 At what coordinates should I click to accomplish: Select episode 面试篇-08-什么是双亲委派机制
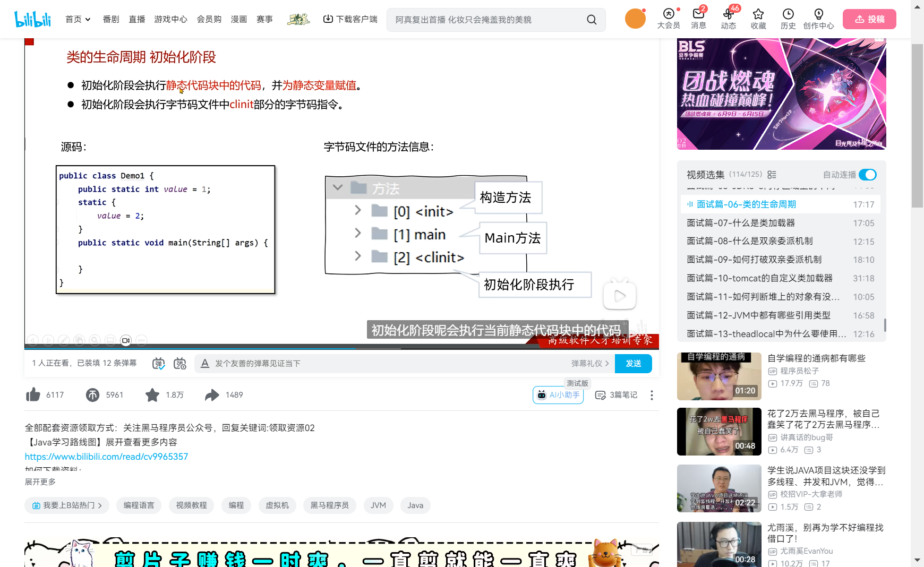[x=781, y=241]
